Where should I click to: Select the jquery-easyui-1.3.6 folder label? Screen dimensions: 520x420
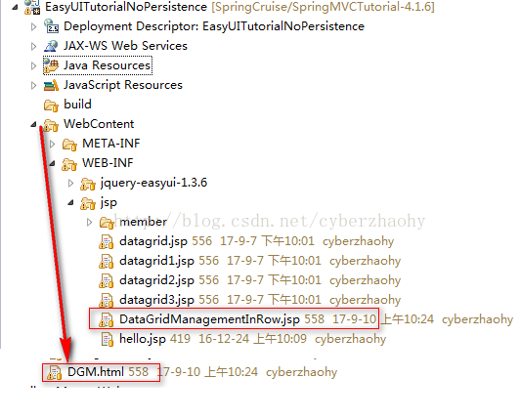(x=153, y=183)
